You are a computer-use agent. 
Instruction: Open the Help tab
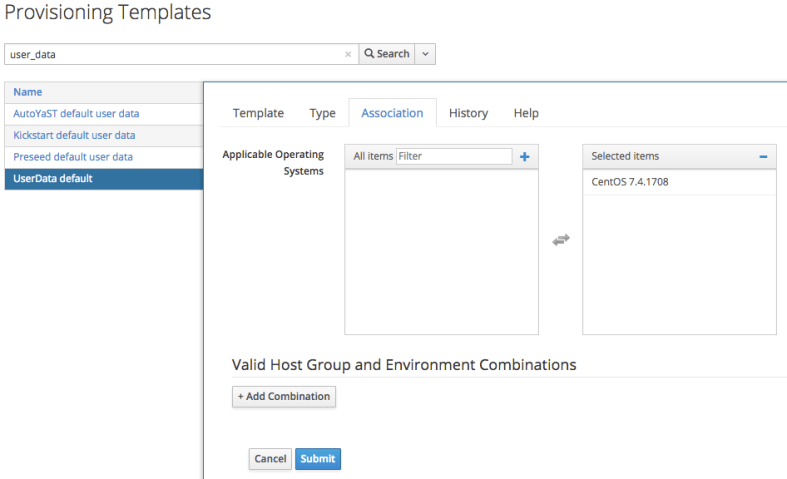pos(526,113)
